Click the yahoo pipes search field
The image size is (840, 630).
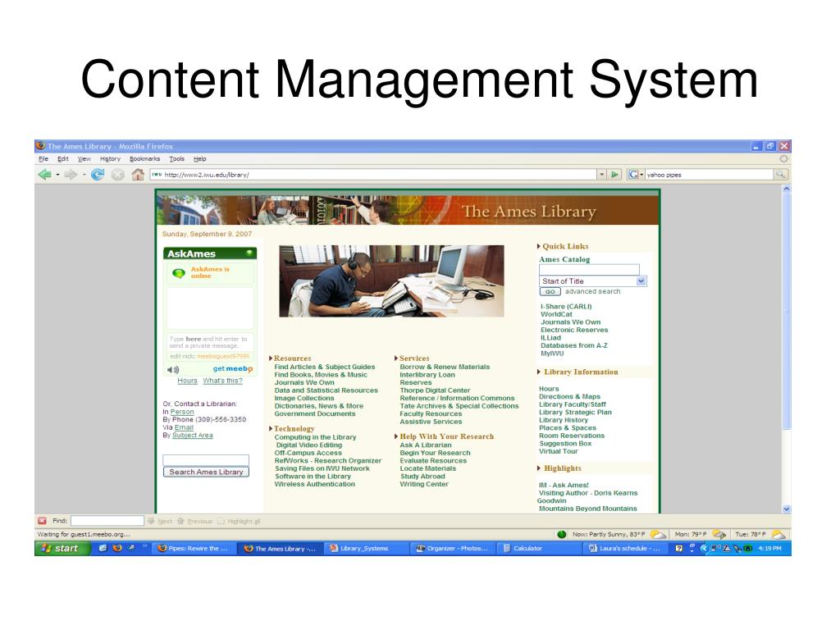[708, 175]
